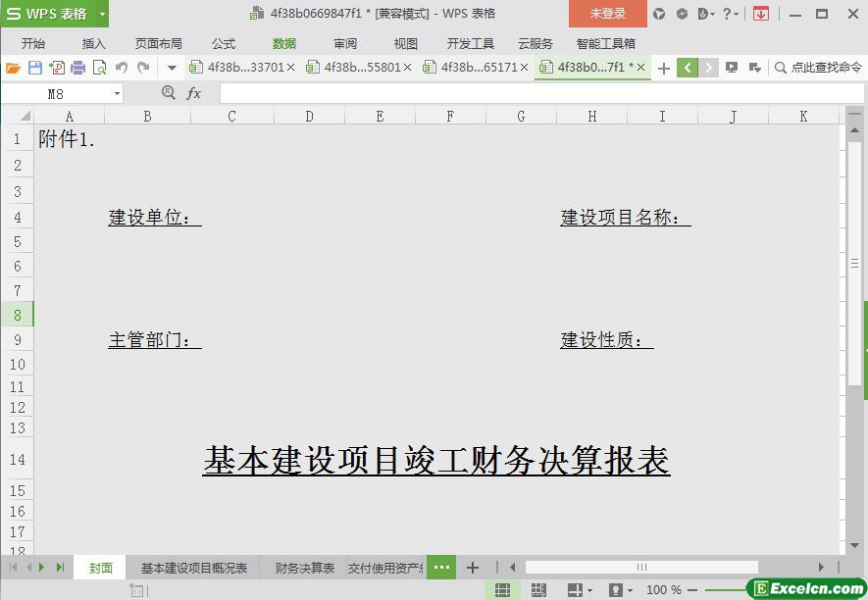
Task: Switch to normal view icon in status bar
Action: pos(502,590)
